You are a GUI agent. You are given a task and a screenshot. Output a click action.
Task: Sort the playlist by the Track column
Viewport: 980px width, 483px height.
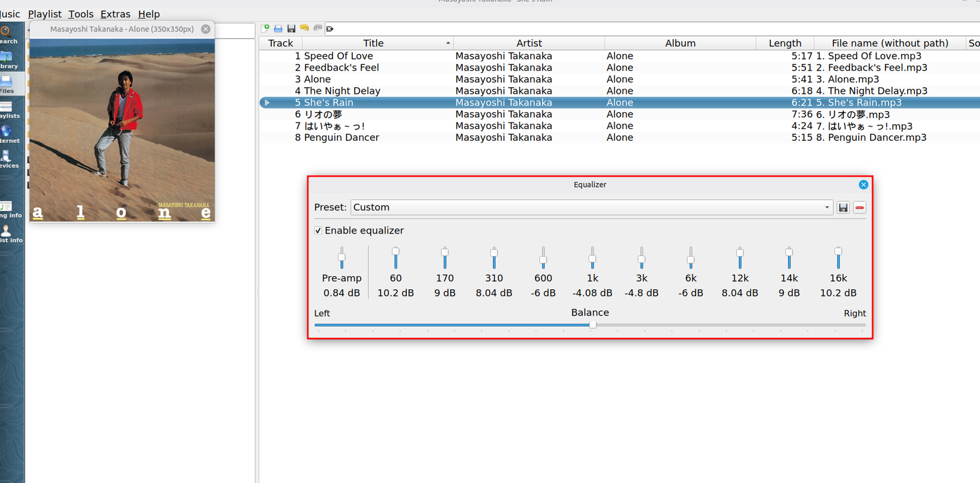[280, 43]
